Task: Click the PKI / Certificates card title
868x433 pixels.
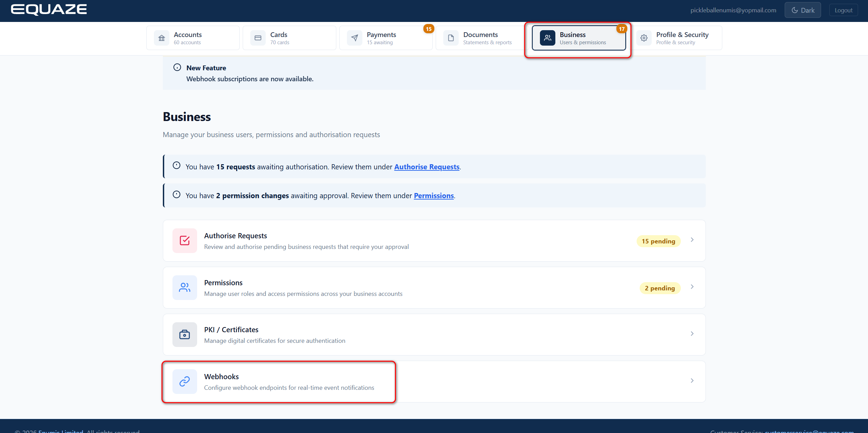Action: coord(231,330)
